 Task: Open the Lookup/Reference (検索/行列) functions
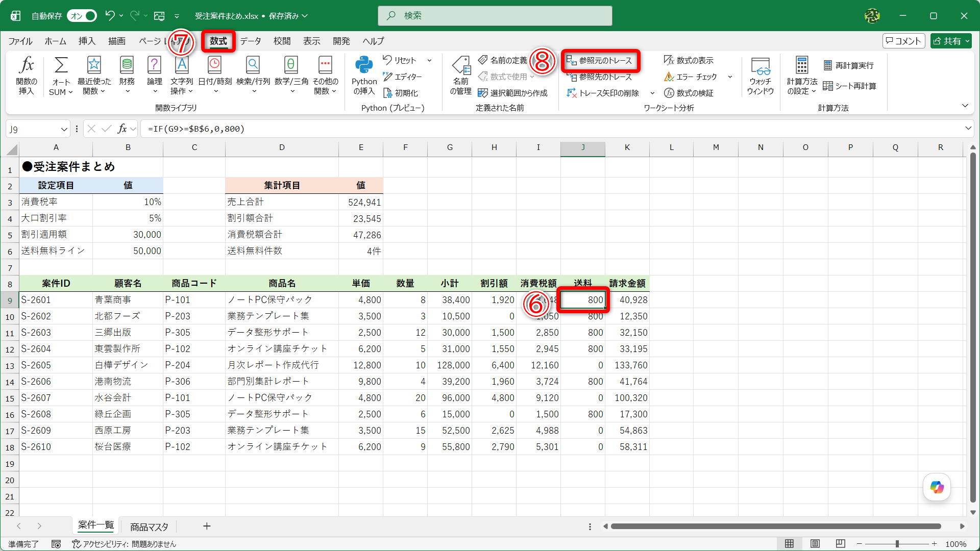pos(253,76)
